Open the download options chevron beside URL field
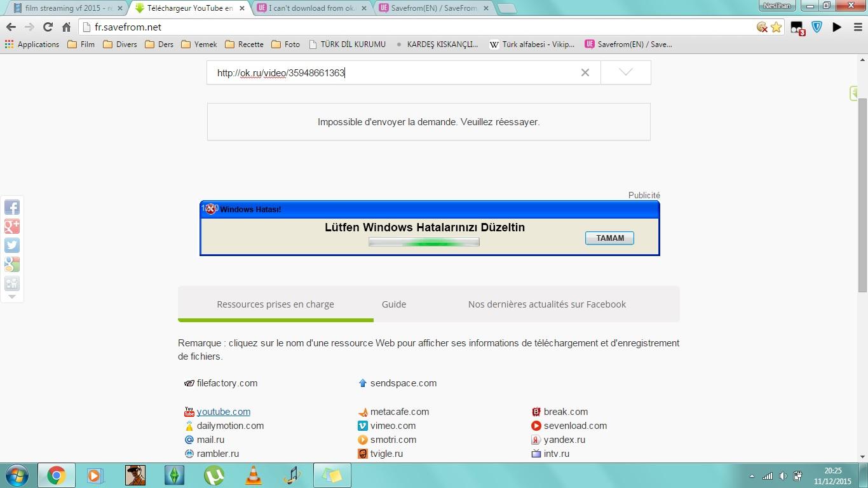868x488 pixels. pos(626,72)
